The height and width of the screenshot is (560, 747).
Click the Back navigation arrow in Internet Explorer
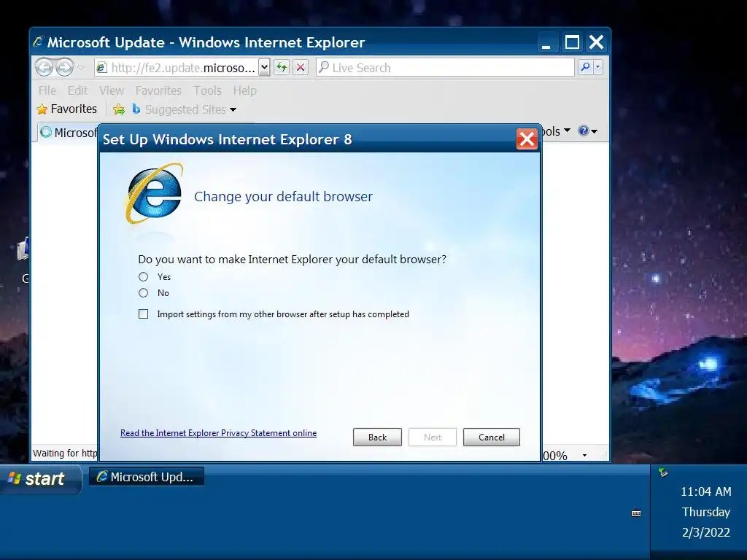(44, 68)
